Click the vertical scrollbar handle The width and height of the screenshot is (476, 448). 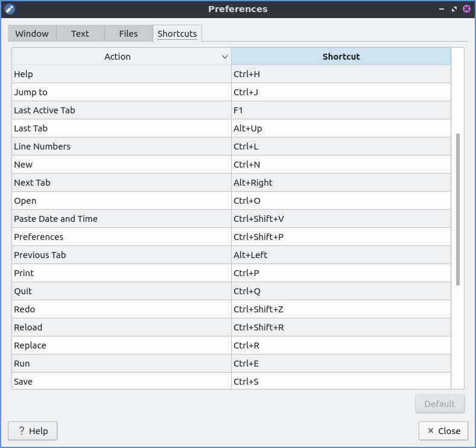pos(458,209)
